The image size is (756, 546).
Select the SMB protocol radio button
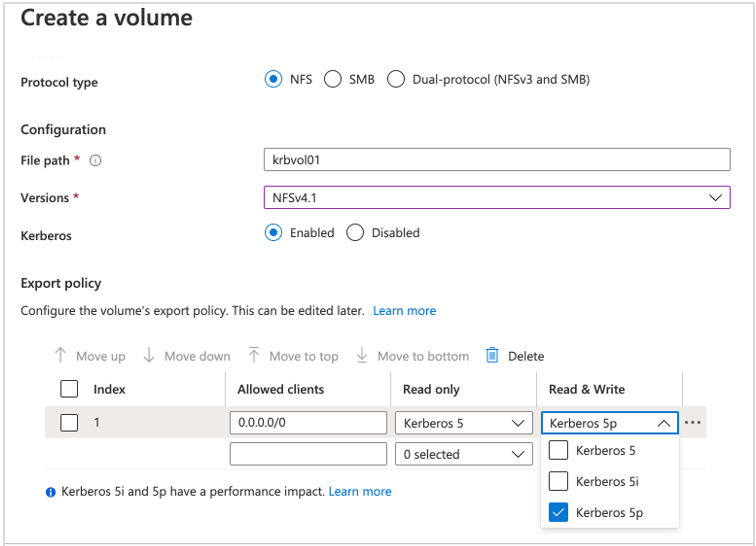[333, 79]
